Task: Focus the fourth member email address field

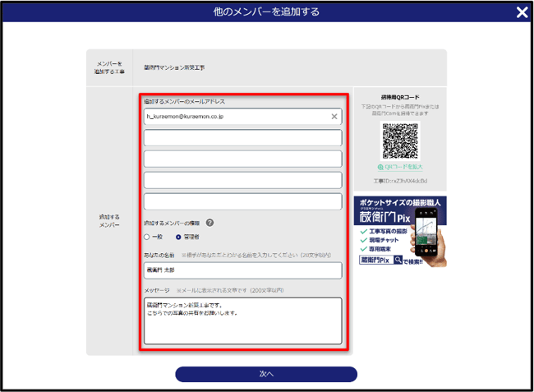Action: tap(242, 180)
